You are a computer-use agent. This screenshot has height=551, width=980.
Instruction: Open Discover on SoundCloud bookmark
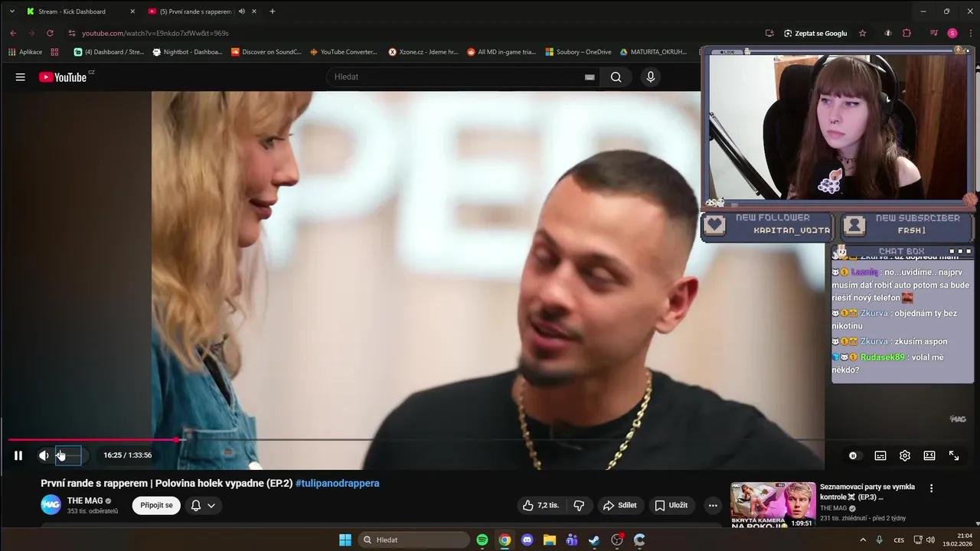pos(266,52)
